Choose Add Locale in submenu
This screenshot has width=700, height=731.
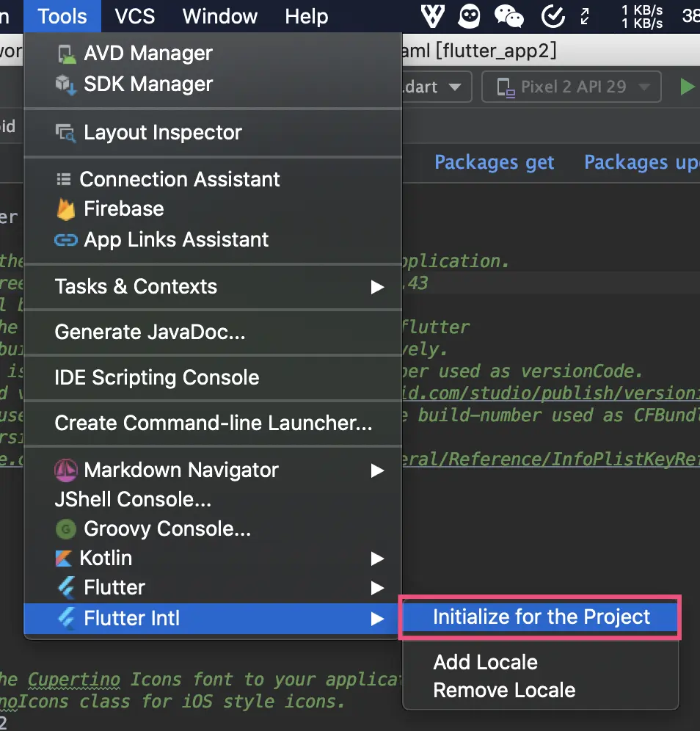point(541,663)
